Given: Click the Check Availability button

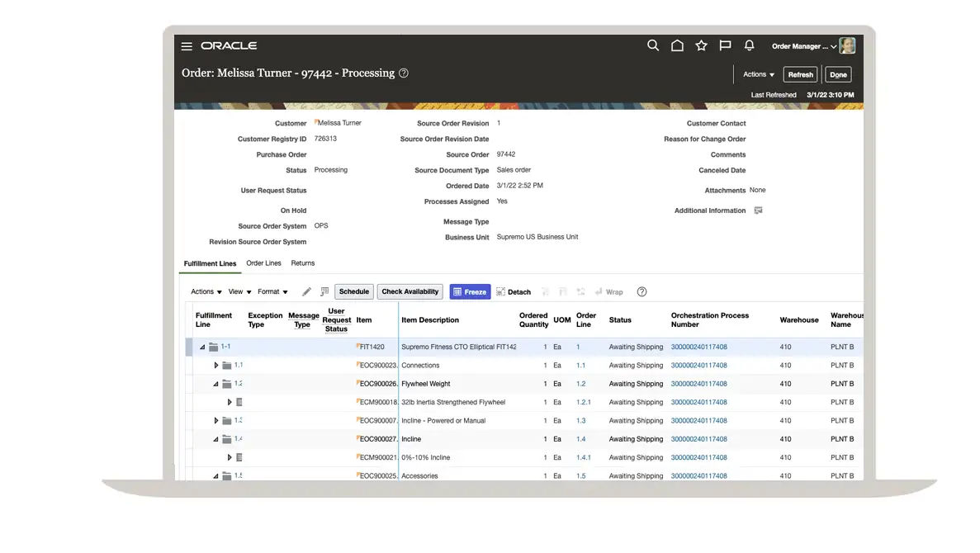Looking at the screenshot, I should [x=410, y=292].
